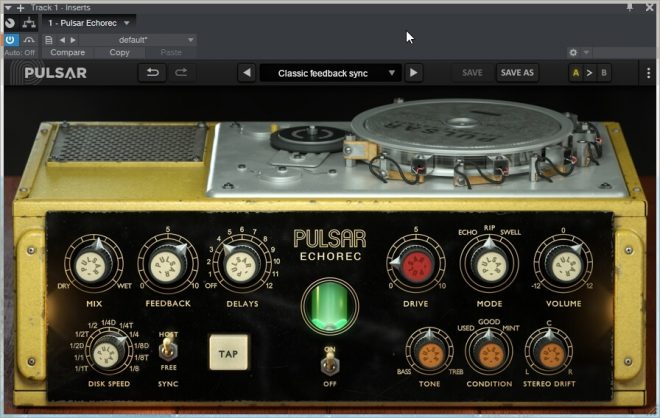Pin the plugin window
Viewport: 660px width, 418px height.
click(x=630, y=7)
